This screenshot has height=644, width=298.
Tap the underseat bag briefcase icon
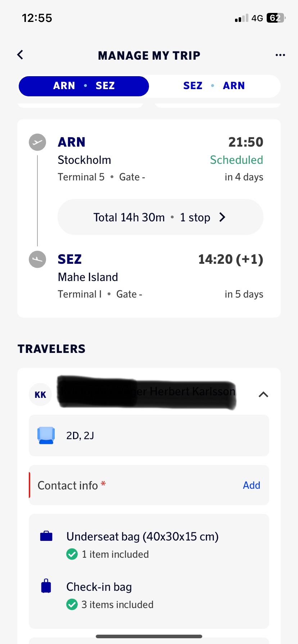46,536
